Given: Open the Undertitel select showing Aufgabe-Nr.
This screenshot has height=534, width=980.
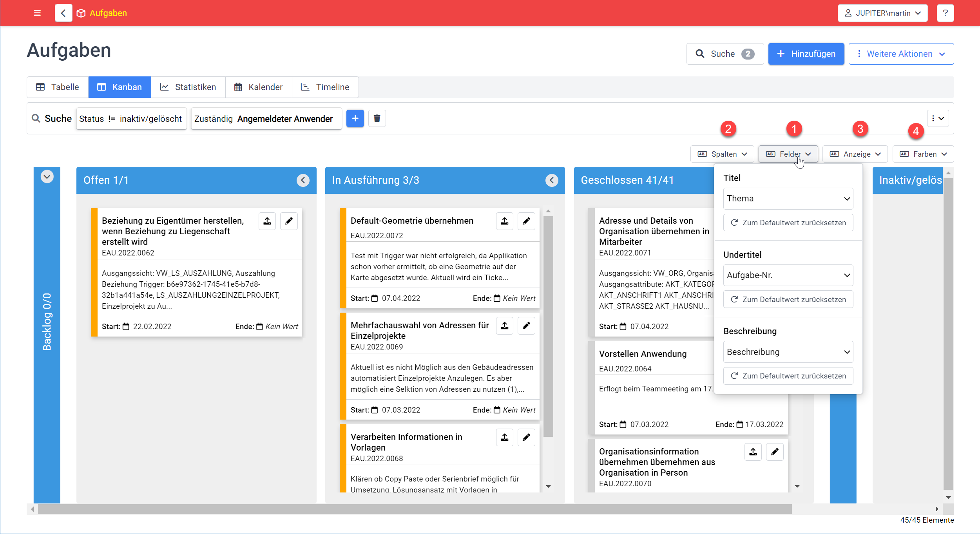Looking at the screenshot, I should click(x=788, y=275).
